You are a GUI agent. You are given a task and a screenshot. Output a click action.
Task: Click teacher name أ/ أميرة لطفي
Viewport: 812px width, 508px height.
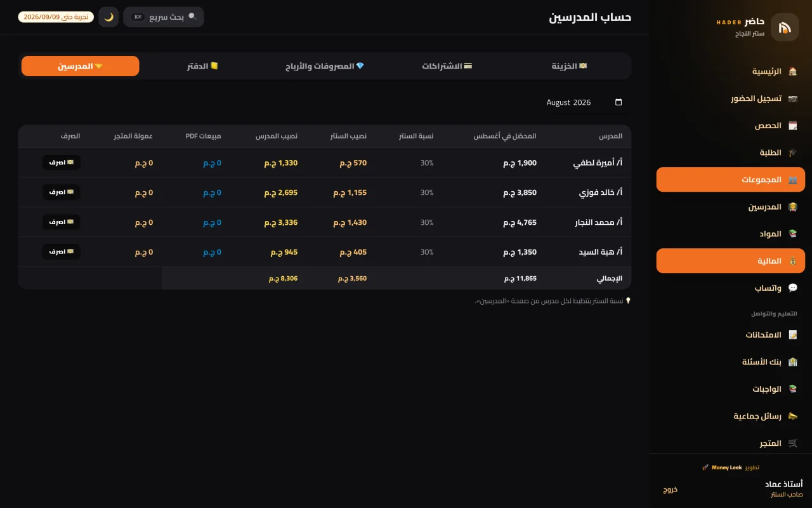tap(598, 163)
